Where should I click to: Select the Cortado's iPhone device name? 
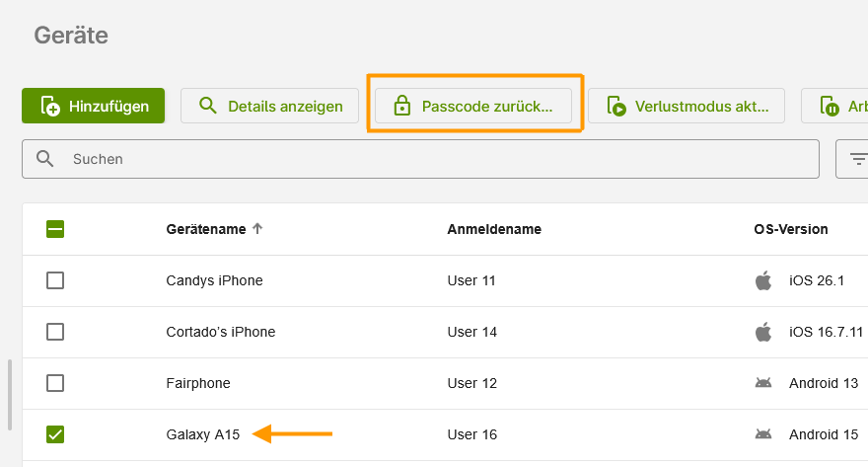click(220, 332)
